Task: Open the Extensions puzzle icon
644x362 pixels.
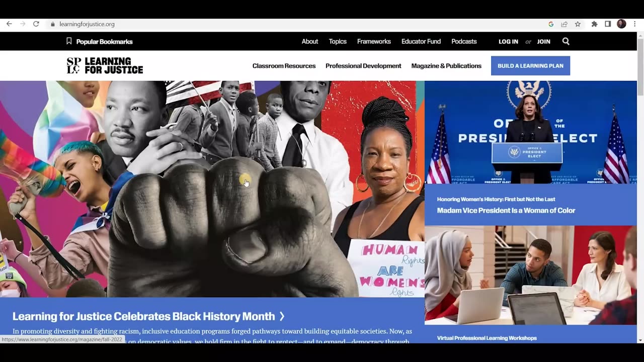Action: 594,24
